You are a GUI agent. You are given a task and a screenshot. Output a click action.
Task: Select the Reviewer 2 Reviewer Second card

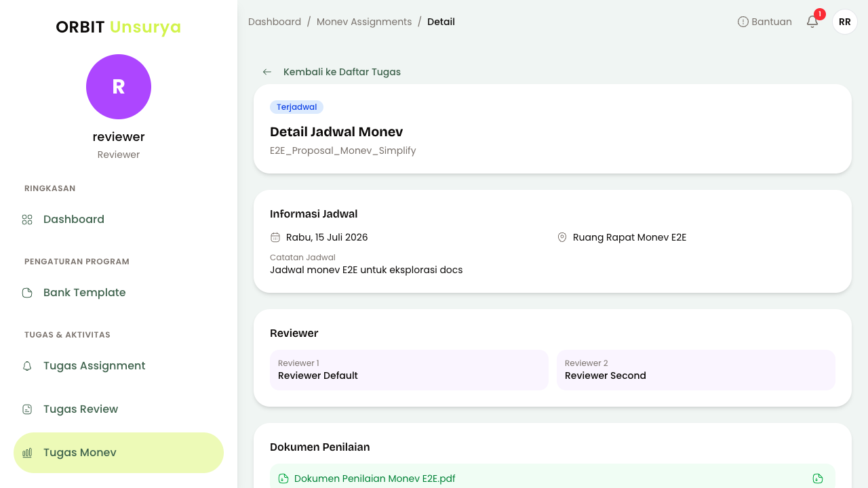click(696, 370)
